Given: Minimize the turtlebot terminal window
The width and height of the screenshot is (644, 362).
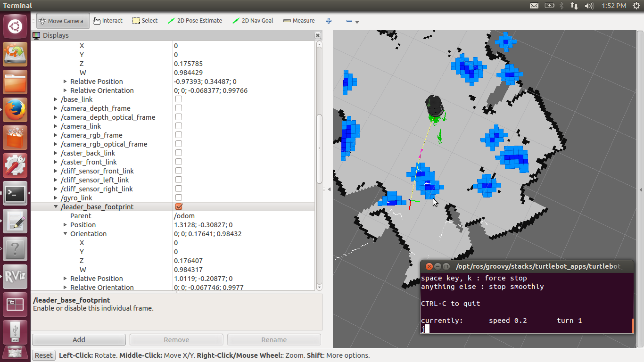Looking at the screenshot, I should pyautogui.click(x=438, y=266).
